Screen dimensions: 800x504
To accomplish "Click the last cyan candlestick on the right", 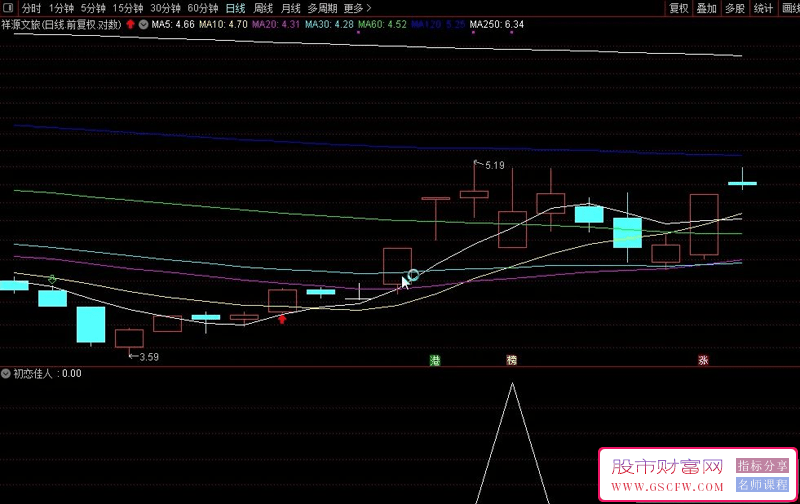I will pos(742,183).
